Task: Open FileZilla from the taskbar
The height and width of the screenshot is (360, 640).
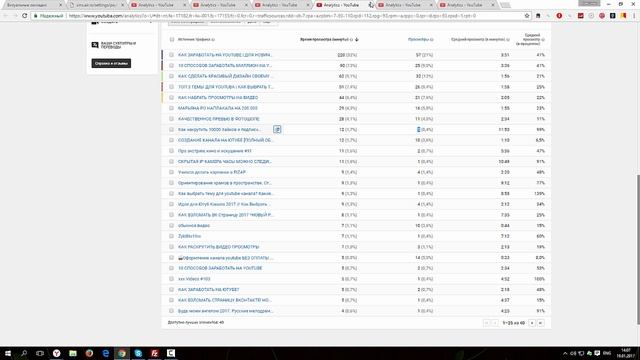Action: [154, 353]
